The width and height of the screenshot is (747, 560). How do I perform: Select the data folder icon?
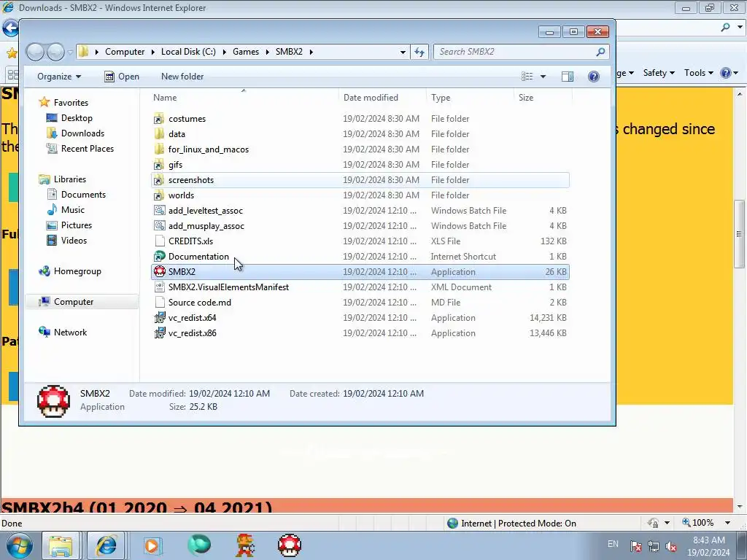tap(159, 134)
